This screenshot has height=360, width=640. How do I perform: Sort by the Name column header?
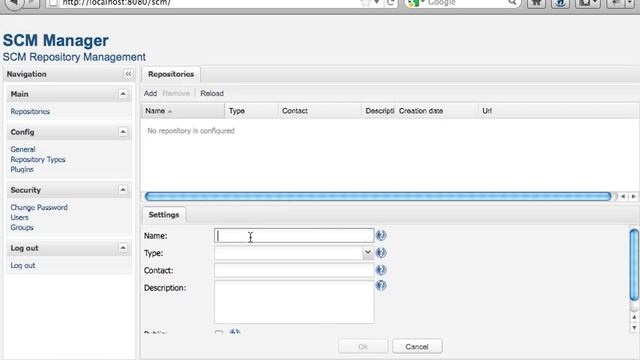click(183, 111)
